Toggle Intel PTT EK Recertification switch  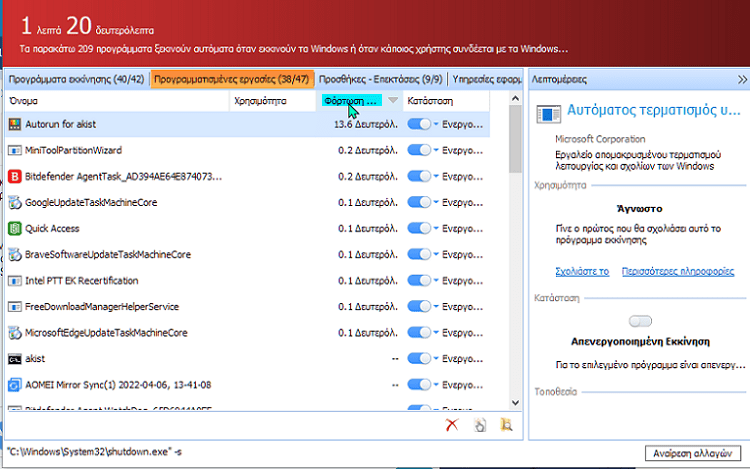click(419, 281)
